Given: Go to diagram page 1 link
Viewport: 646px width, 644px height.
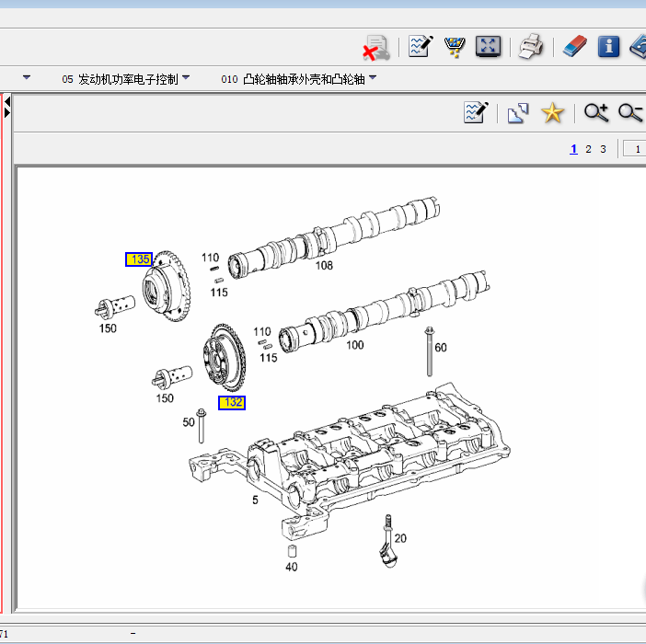Looking at the screenshot, I should coord(573,149).
